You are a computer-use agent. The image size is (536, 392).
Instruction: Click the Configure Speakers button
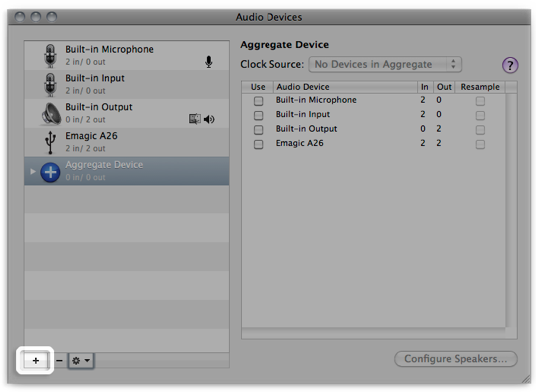click(456, 359)
